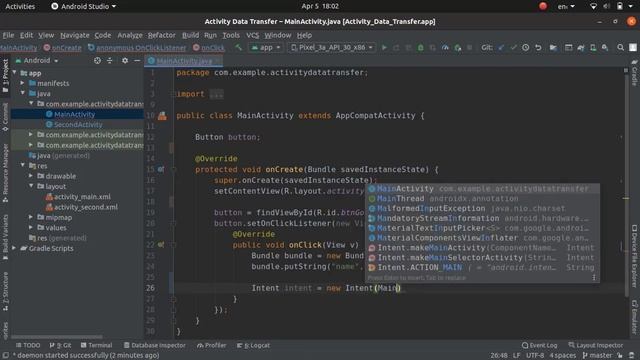This screenshot has width=640, height=360.
Task: Click the onCreate breadcrumb in navigation bar
Action: point(62,48)
